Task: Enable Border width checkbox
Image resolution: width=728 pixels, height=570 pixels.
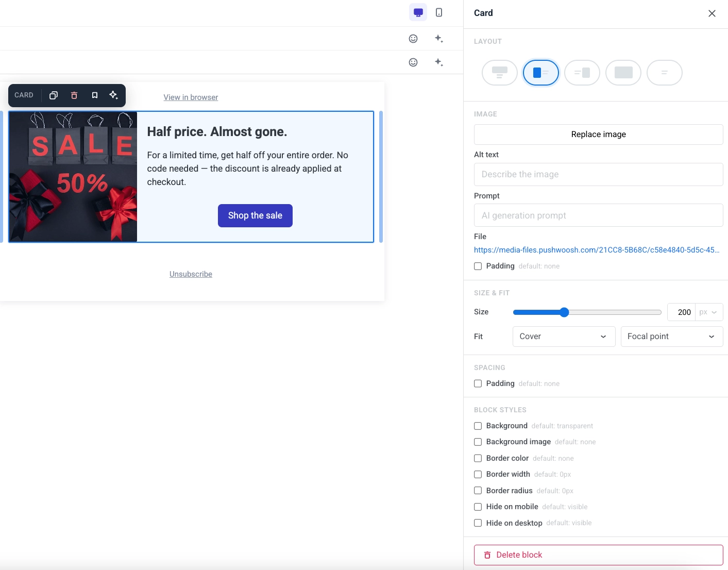Action: pos(478,475)
